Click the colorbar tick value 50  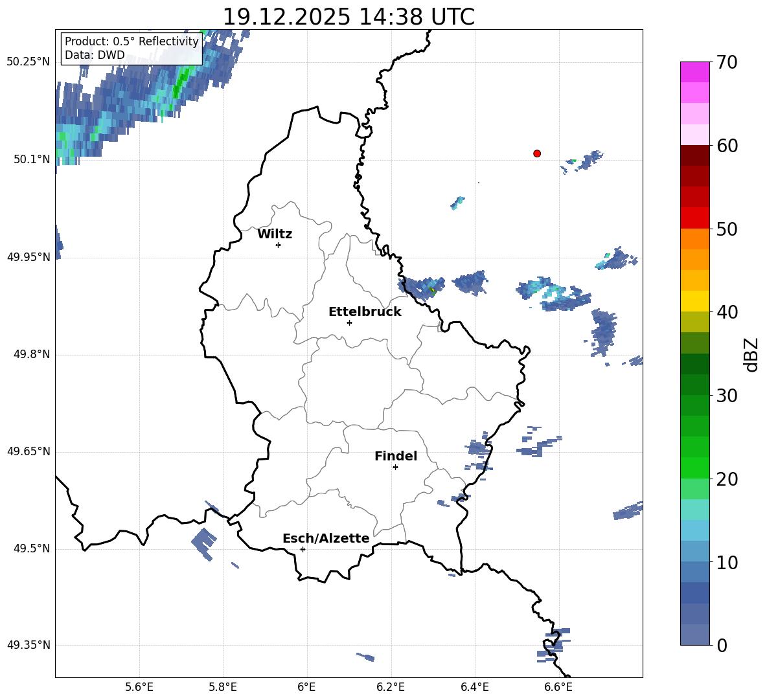[727, 229]
